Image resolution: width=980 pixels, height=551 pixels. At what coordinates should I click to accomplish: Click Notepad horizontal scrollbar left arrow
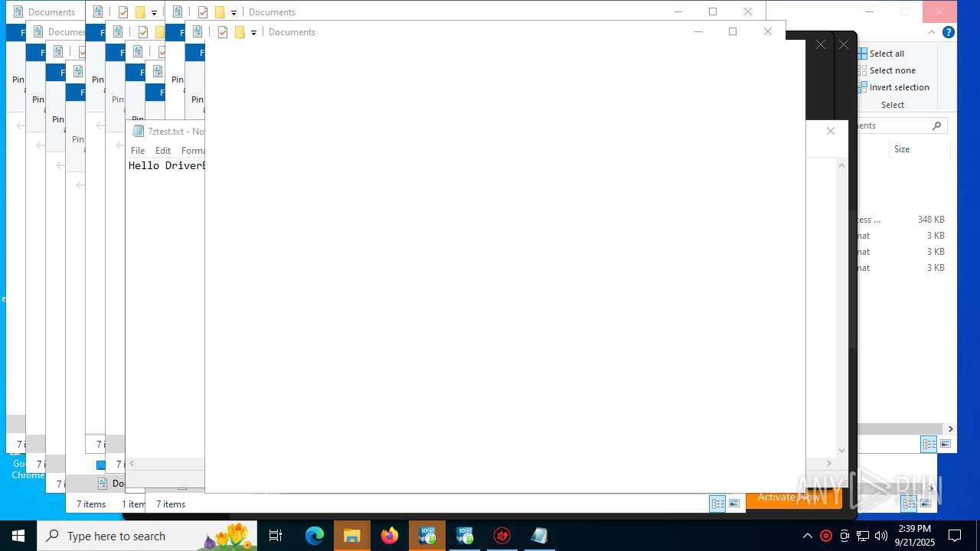(132, 464)
